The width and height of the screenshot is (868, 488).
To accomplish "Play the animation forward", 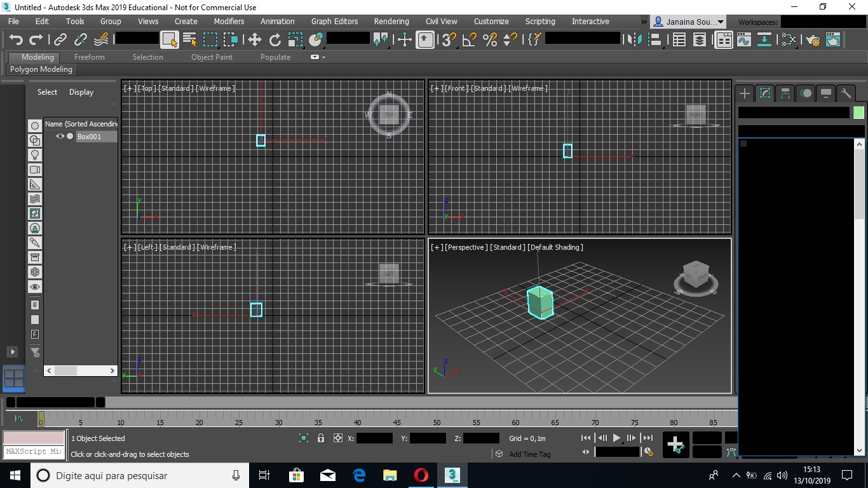I will coord(616,438).
